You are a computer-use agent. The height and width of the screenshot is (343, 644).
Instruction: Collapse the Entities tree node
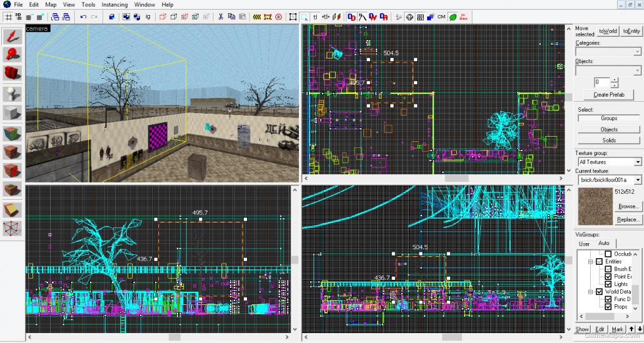590,262
